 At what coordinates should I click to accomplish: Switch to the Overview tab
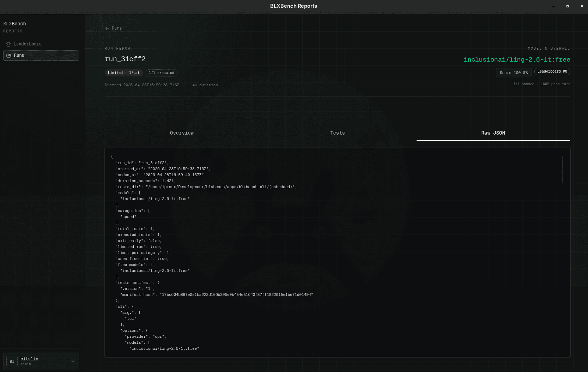[182, 133]
